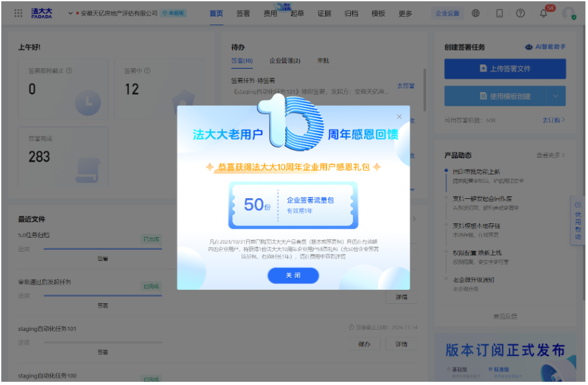Close the anniversary popup with X icon
Image resolution: width=588 pixels, height=385 pixels.
pyautogui.click(x=400, y=117)
